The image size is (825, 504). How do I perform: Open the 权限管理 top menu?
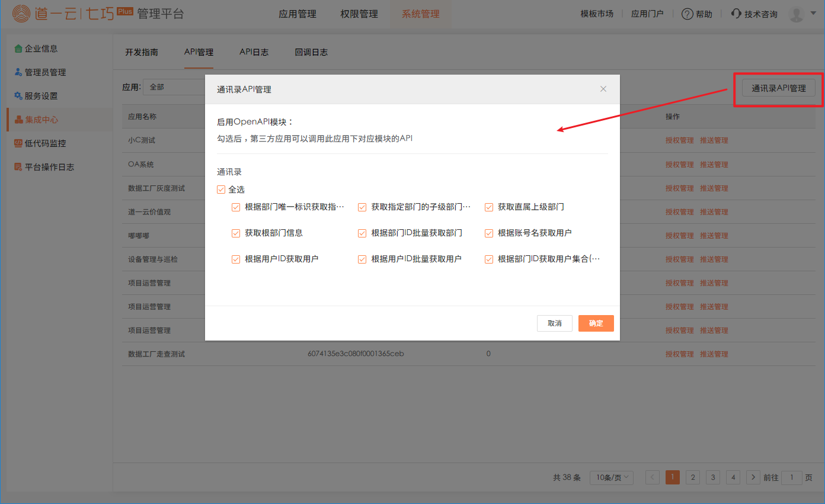pos(359,14)
